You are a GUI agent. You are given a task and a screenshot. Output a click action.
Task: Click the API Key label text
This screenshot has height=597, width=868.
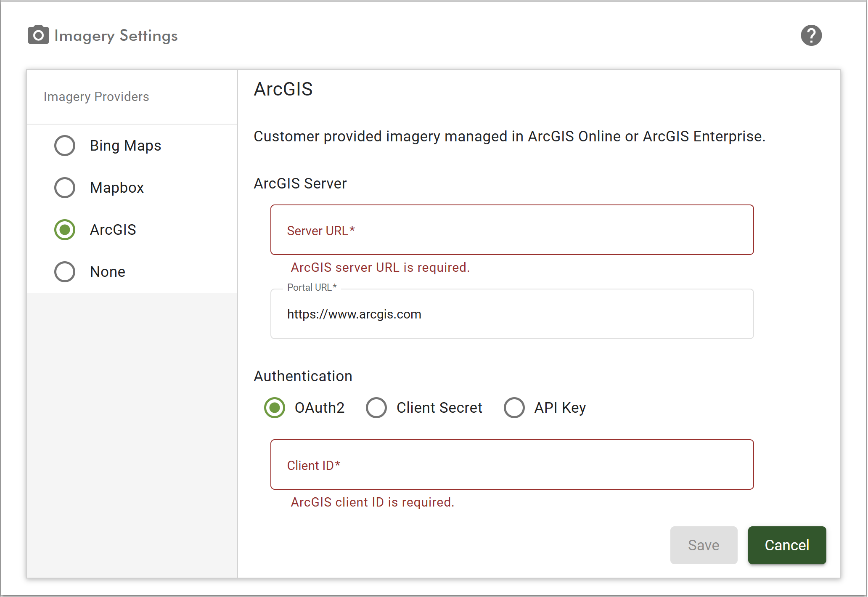click(560, 408)
